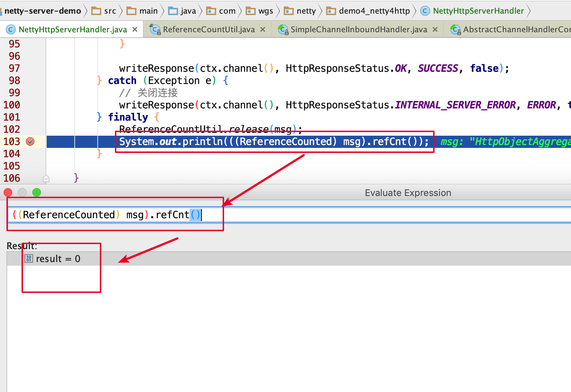Click the wgs package icon in breadcrumb
This screenshot has height=392, width=571.
click(x=250, y=11)
